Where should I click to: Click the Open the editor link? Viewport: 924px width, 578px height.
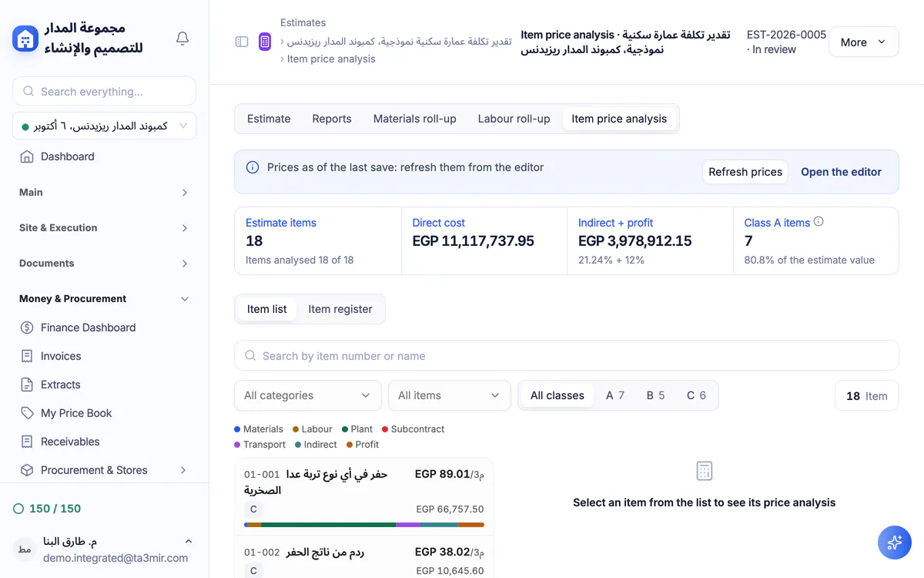pos(841,172)
